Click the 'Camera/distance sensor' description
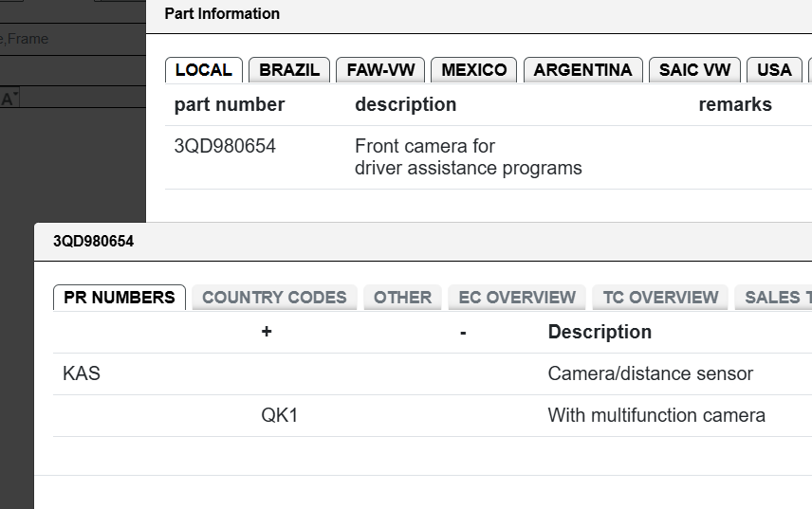This screenshot has height=509, width=812. [x=651, y=373]
